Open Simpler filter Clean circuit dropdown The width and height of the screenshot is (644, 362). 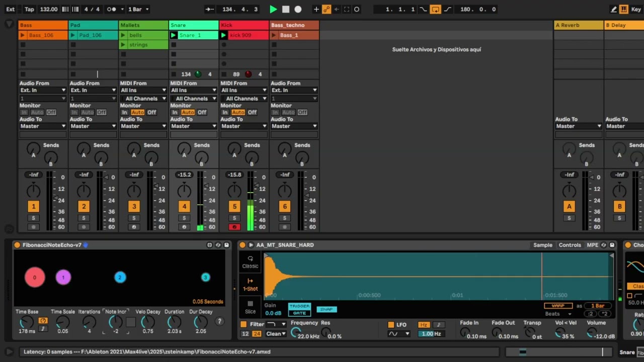(276, 334)
